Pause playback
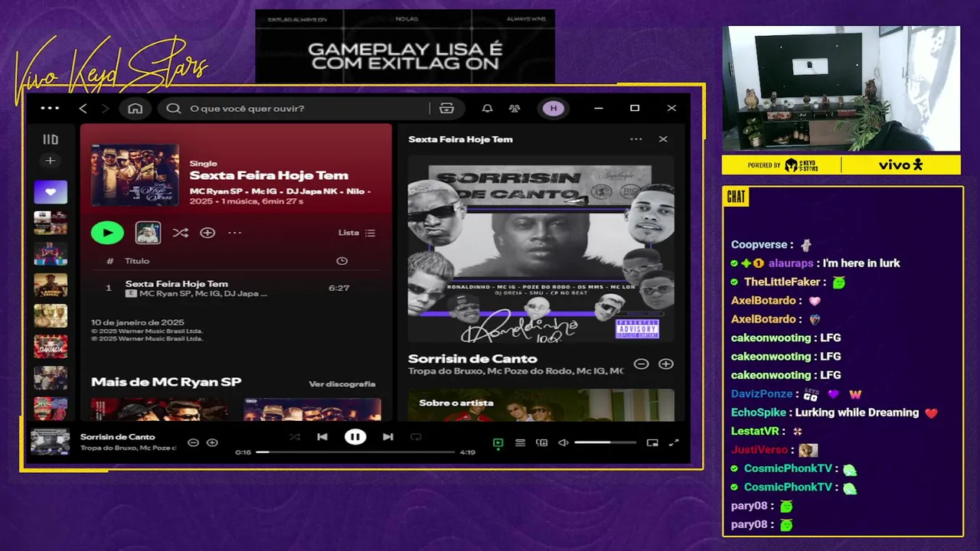Image resolution: width=980 pixels, height=551 pixels. click(x=355, y=437)
